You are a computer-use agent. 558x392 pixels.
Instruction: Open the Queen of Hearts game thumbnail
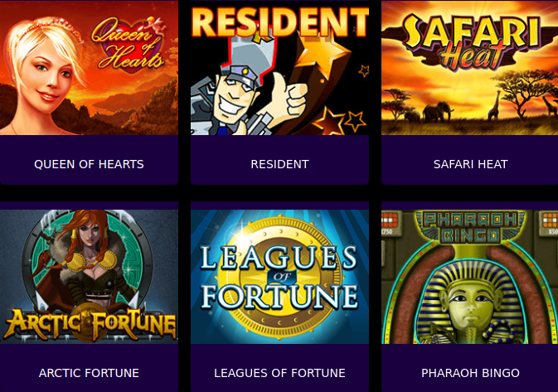coord(89,68)
